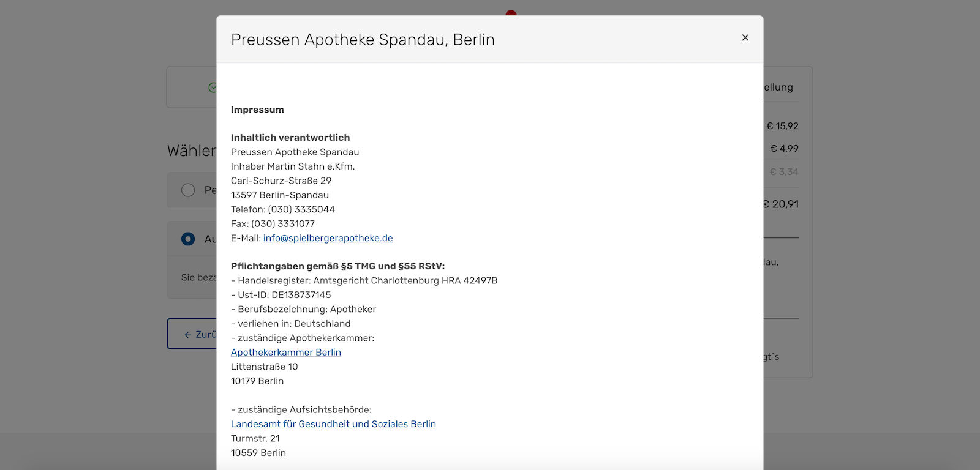Screen dimensions: 980x470
Task: Click the Ust-ID DE138737145 text
Action: 281,295
